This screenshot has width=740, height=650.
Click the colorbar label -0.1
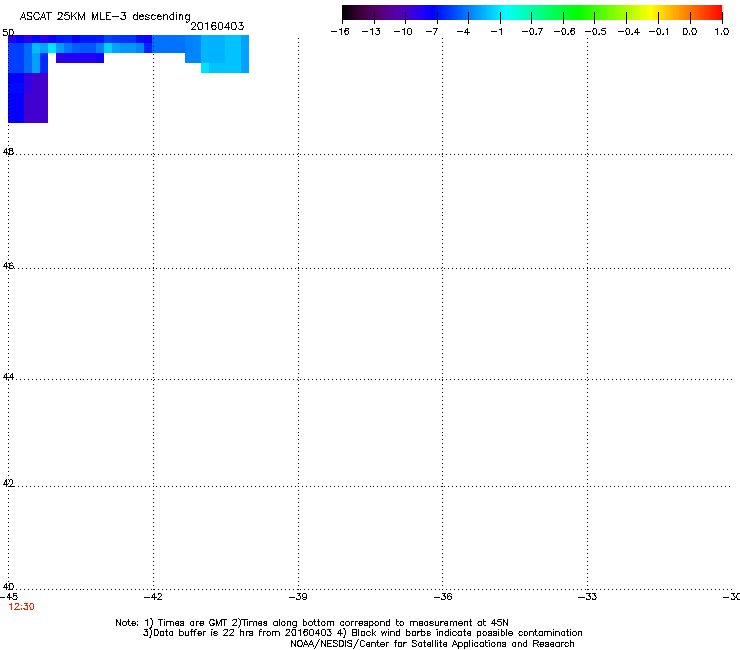pos(659,32)
